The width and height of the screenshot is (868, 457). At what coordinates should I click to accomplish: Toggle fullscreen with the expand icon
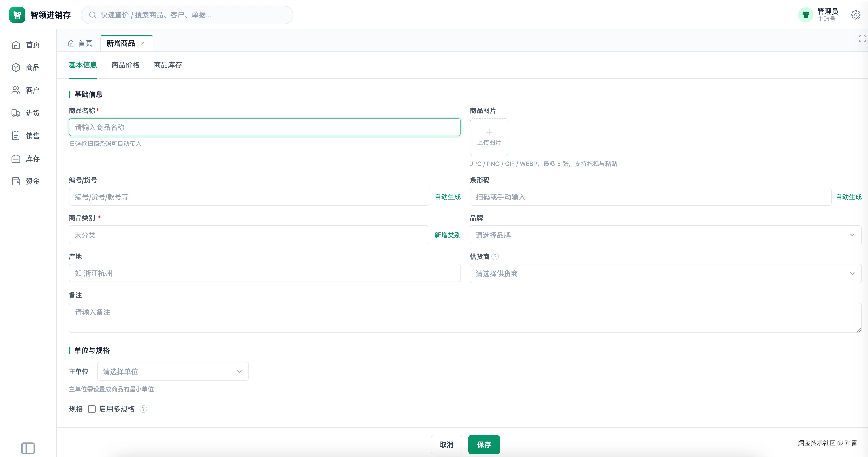pos(862,39)
